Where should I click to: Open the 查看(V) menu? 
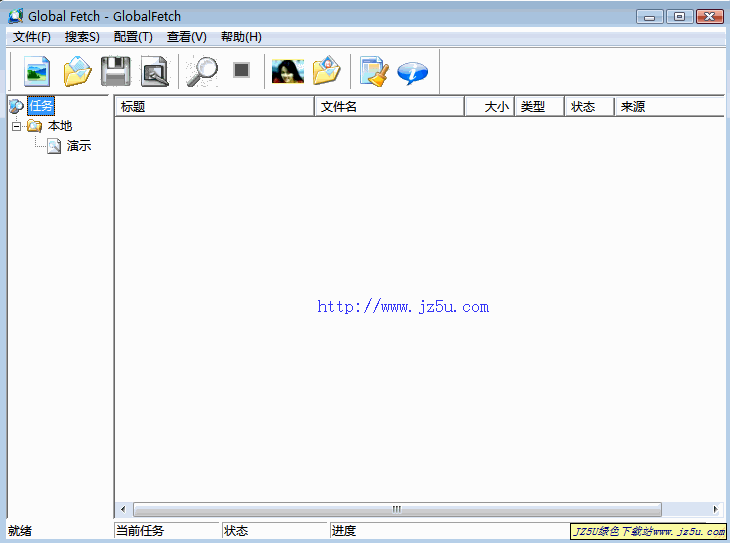[187, 37]
